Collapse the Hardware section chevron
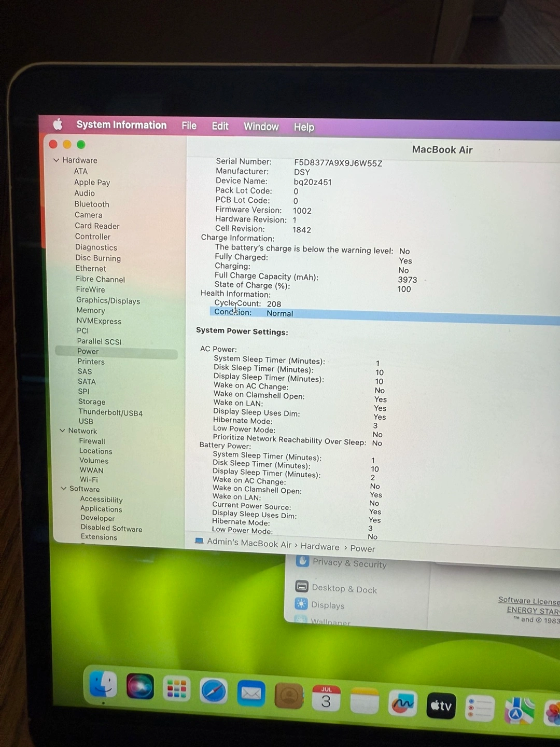 56,160
